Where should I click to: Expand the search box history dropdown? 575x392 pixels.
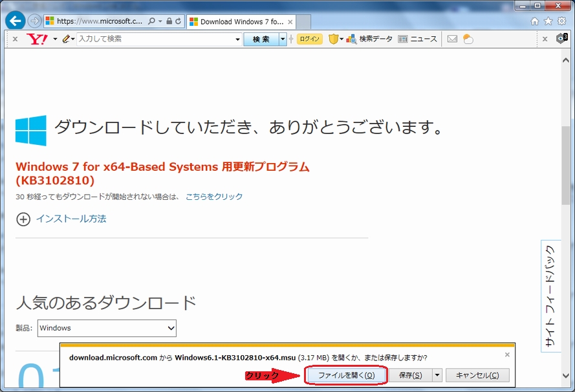click(237, 39)
